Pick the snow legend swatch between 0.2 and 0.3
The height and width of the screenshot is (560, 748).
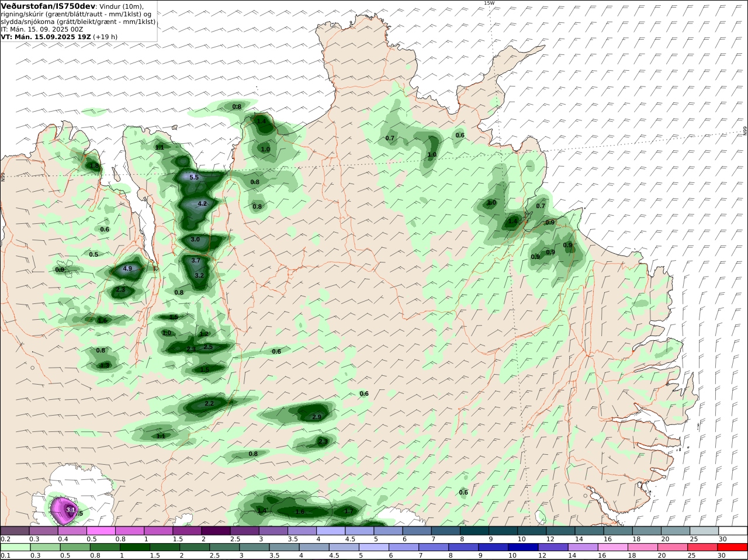click(x=15, y=530)
